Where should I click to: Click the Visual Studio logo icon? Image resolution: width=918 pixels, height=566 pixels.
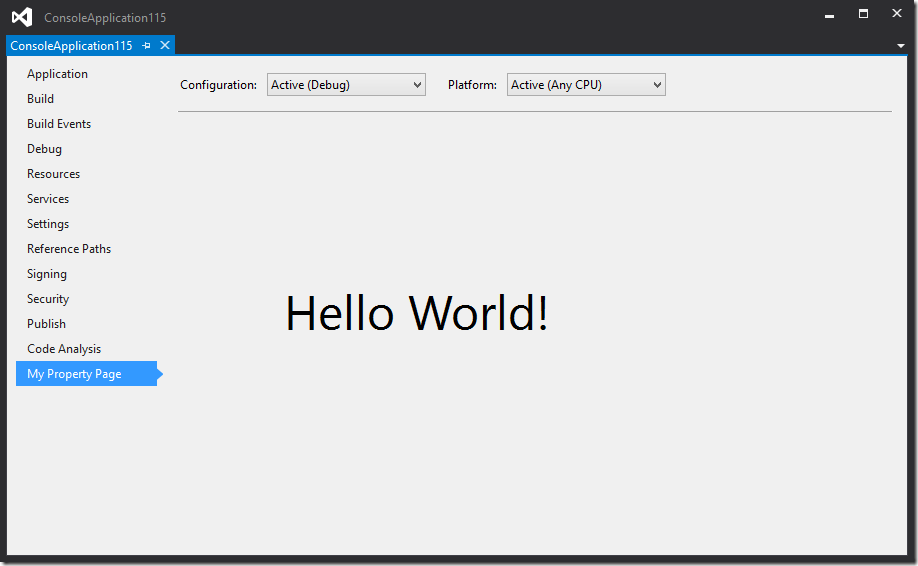[22, 17]
